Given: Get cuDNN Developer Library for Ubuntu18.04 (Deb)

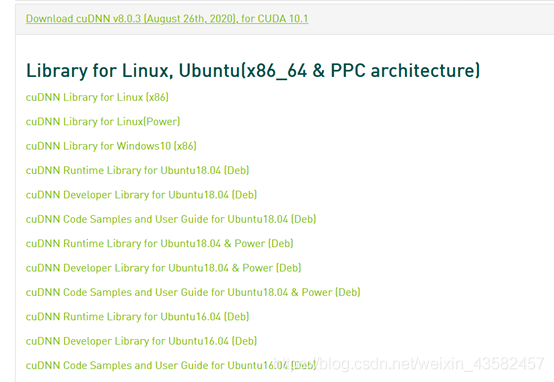Looking at the screenshot, I should [x=141, y=195].
